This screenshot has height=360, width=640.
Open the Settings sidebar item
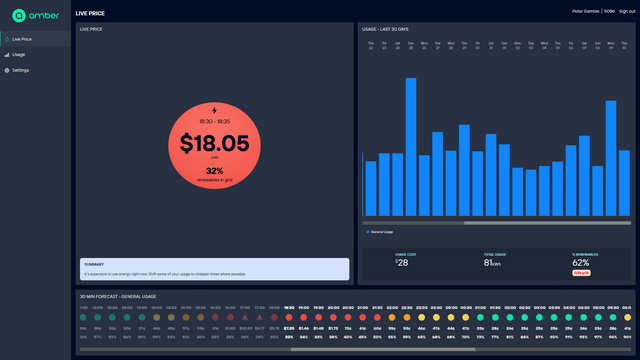tap(36, 70)
